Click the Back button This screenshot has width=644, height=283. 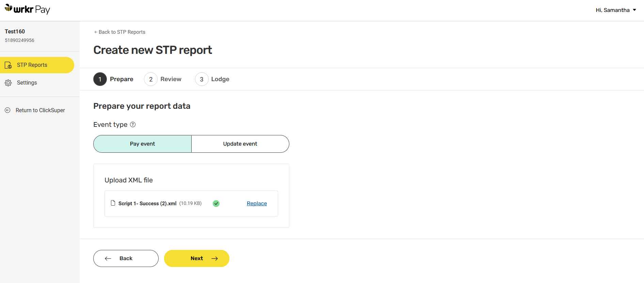126,258
